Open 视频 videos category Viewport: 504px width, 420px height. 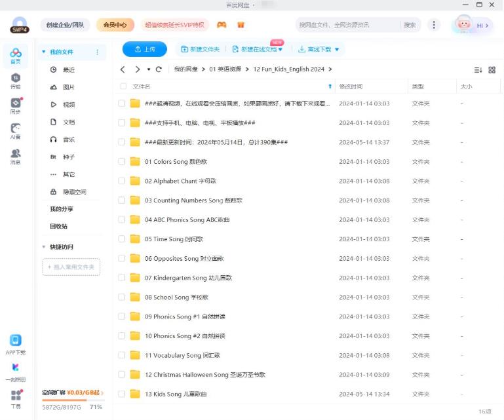coord(68,104)
